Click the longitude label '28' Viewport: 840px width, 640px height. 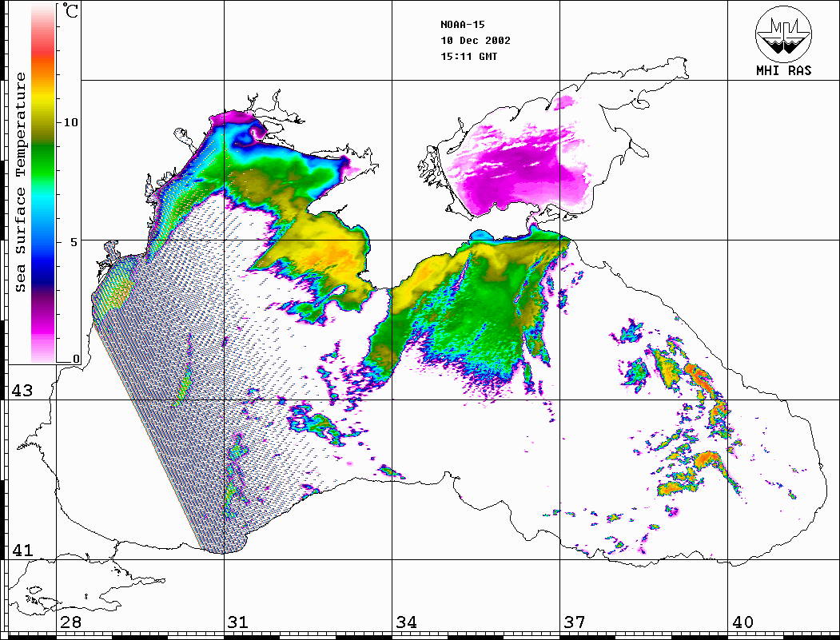pyautogui.click(x=70, y=622)
